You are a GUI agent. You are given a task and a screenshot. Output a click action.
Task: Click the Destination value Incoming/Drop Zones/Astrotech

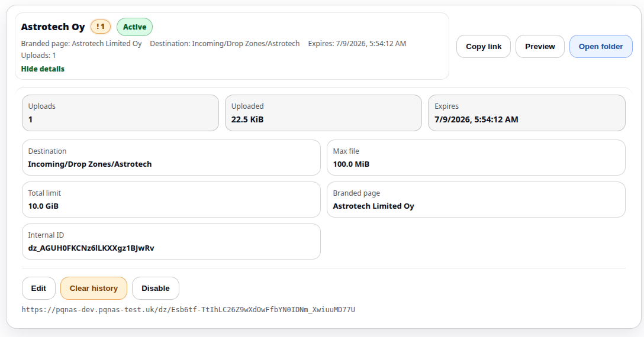click(90, 164)
